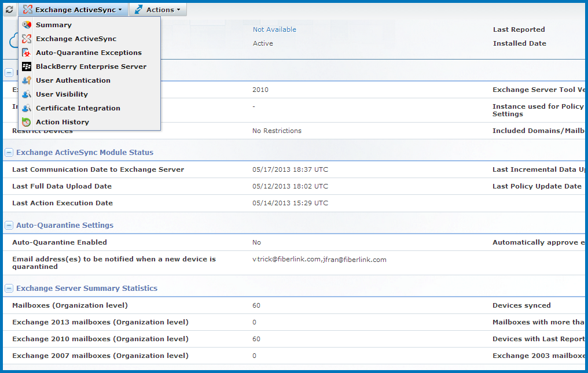Open the Actions dropdown menu

coord(157,10)
